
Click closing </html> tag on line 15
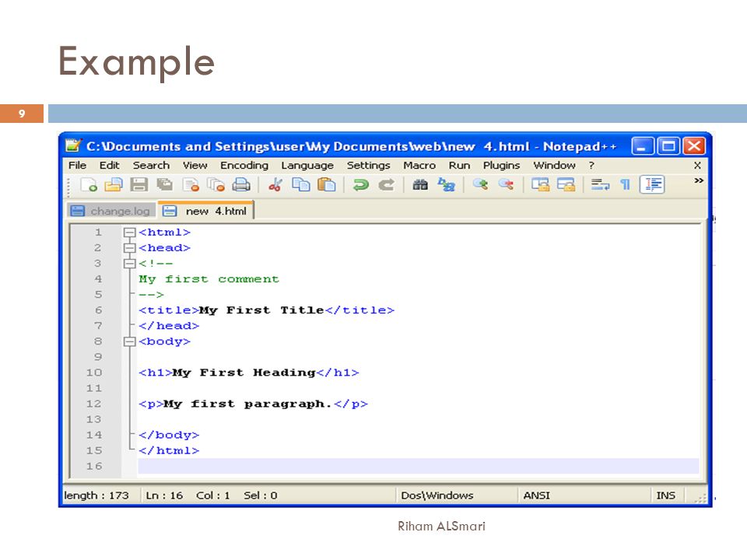[x=169, y=450]
